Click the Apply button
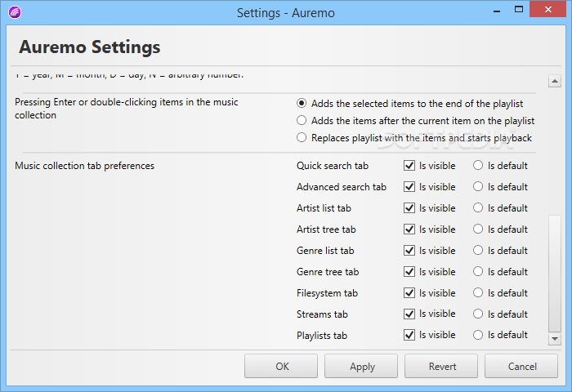 click(361, 366)
